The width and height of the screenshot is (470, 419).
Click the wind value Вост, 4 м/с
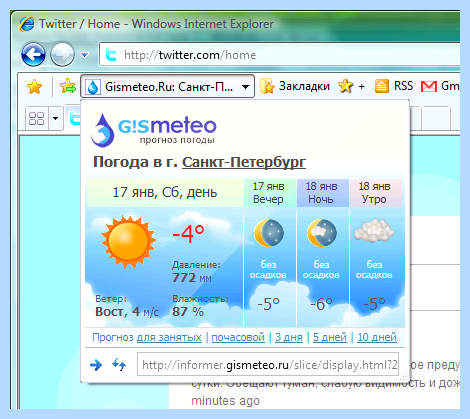pos(127,312)
